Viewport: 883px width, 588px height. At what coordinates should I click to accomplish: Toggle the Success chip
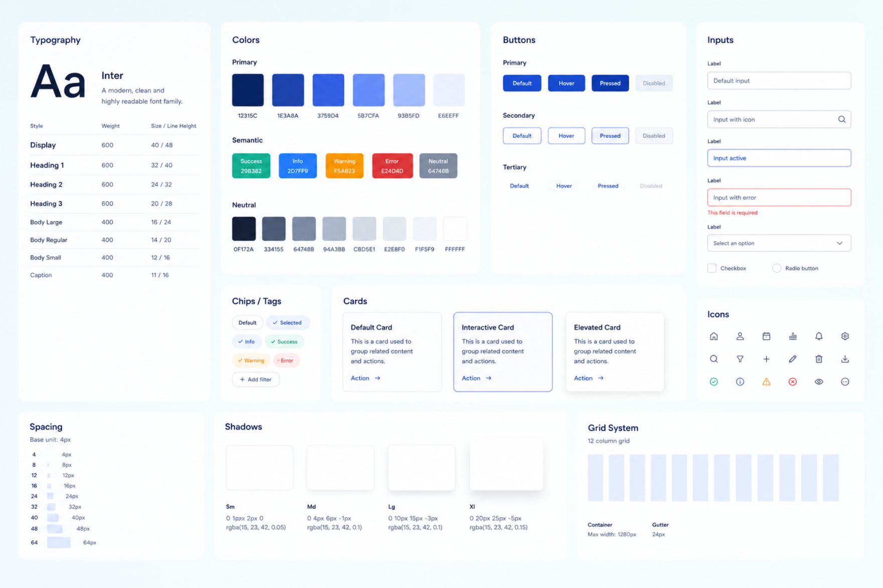(x=284, y=342)
